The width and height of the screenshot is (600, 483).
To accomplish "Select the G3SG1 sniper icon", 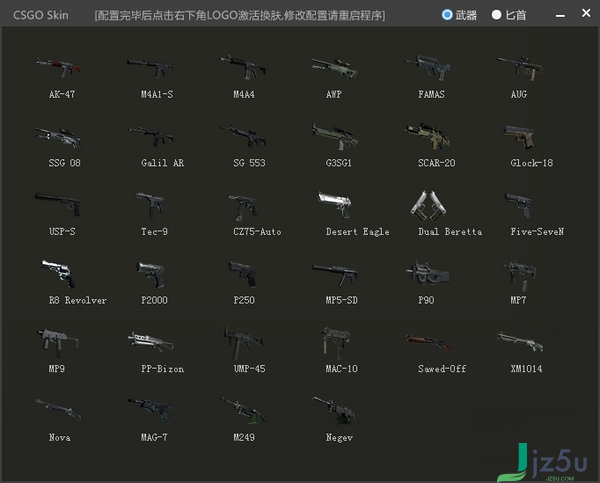I will pos(335,137).
